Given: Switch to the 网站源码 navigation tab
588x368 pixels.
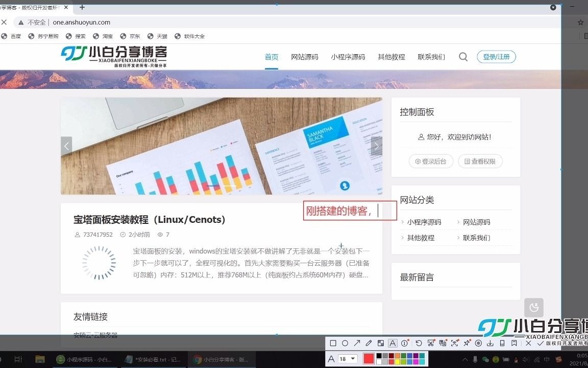Looking at the screenshot, I should 305,57.
